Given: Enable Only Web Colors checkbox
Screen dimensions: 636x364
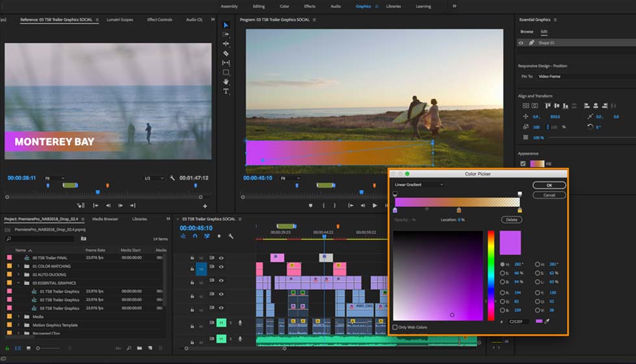Looking at the screenshot, I should (395, 327).
